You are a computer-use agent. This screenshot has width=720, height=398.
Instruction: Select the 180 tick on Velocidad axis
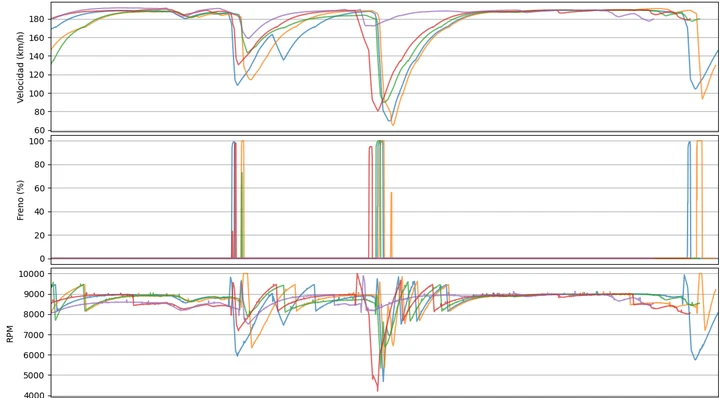pyautogui.click(x=38, y=19)
